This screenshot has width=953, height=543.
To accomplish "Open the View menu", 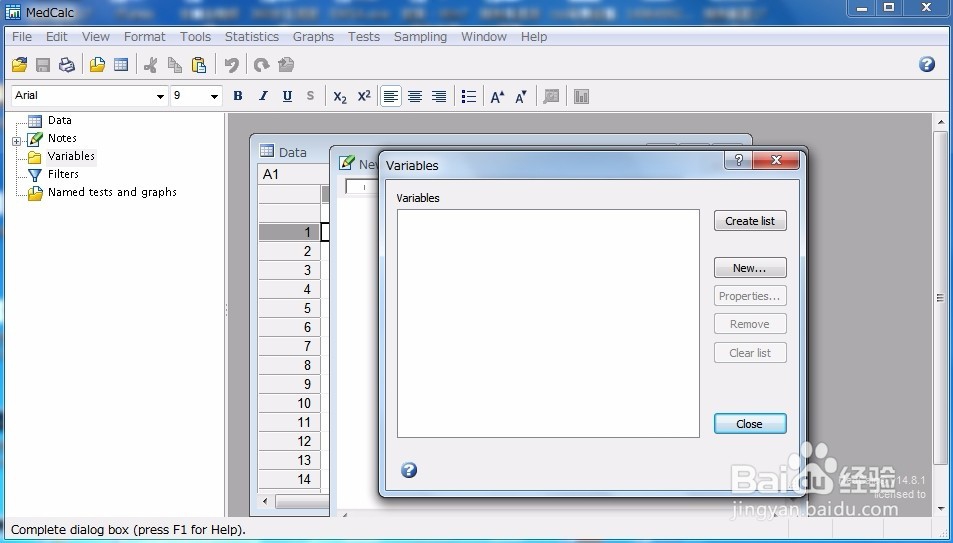I will pos(95,36).
